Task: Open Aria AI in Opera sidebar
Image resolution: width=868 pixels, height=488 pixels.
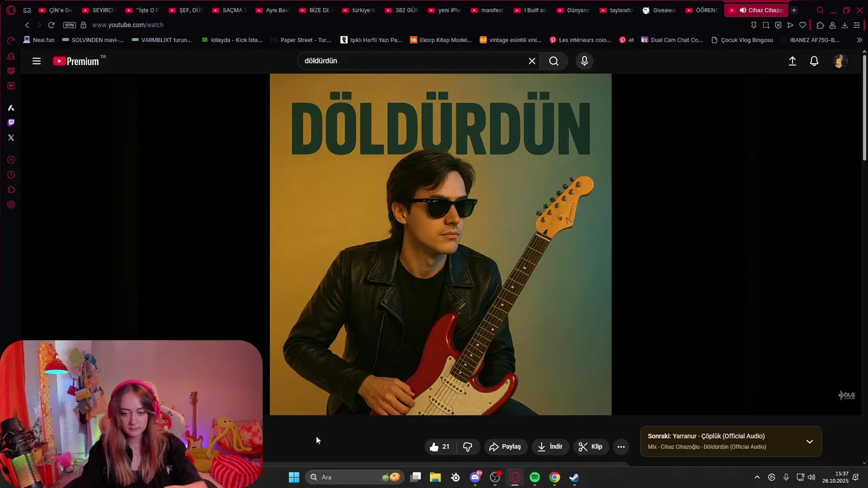Action: [11, 108]
